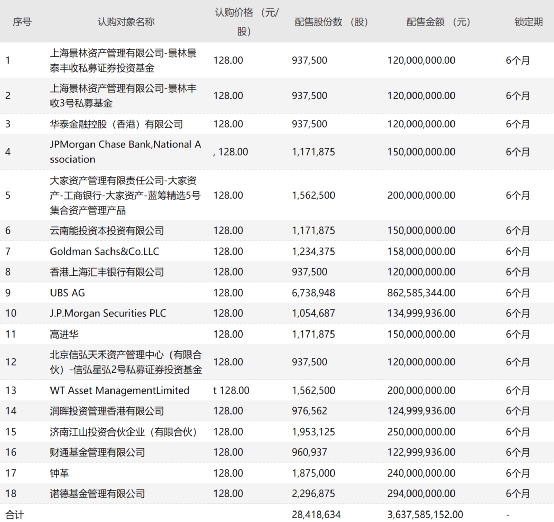
Task: Click amount 862,585,344.00 in UBS AG row
Action: (x=421, y=293)
